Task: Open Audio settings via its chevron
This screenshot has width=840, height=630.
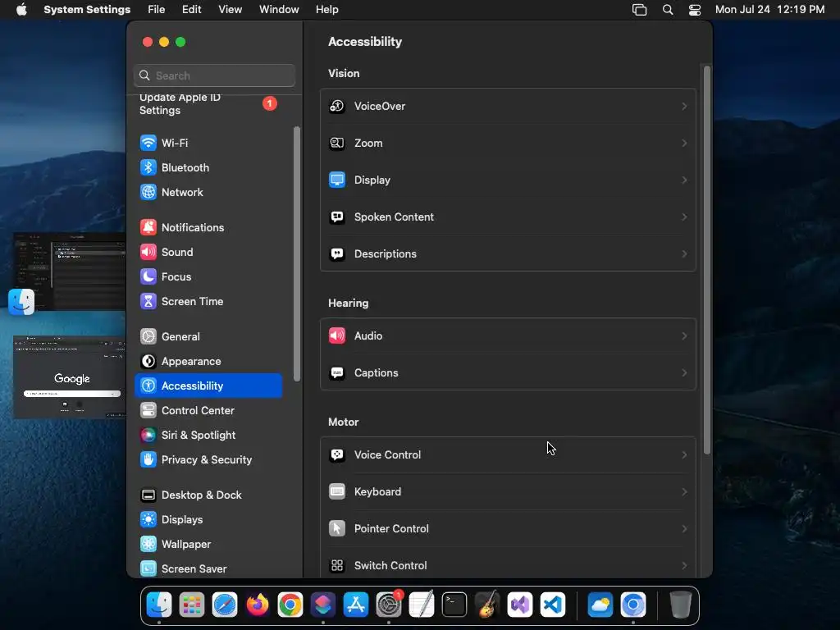Action: click(x=684, y=336)
